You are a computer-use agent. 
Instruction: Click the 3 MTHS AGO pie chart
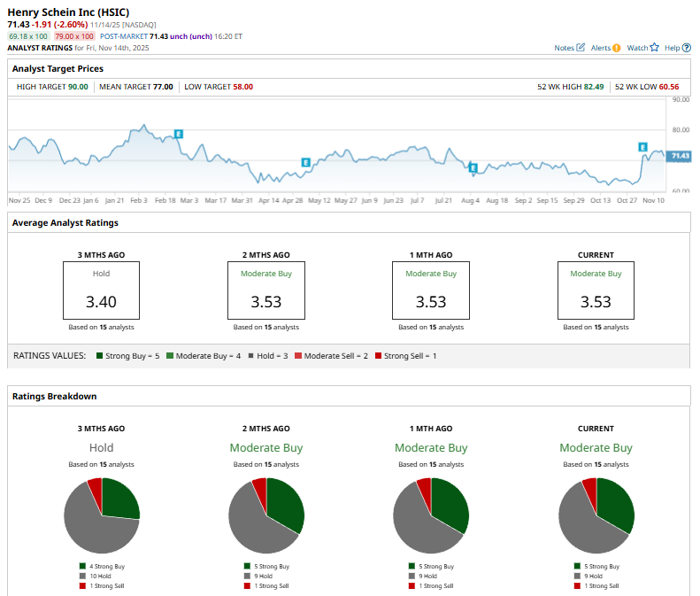(102, 515)
